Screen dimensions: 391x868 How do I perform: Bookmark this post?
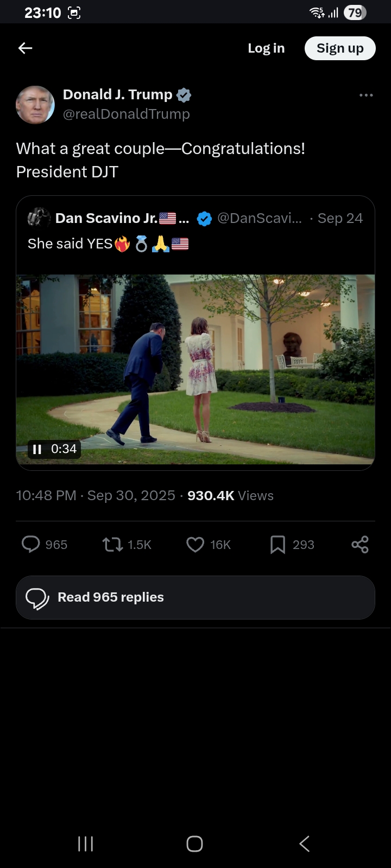pyautogui.click(x=278, y=544)
